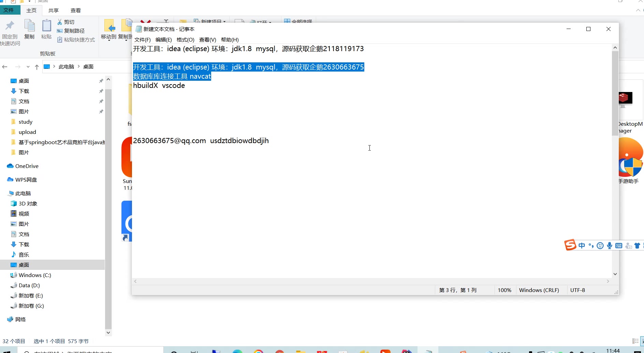Open the 文件 tab in File Explorer

click(x=9, y=10)
